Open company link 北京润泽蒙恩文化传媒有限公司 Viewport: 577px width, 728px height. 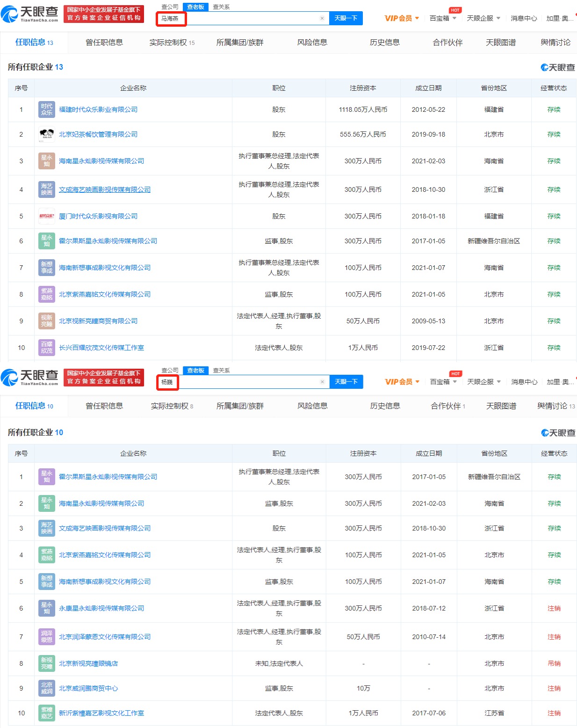(x=105, y=637)
